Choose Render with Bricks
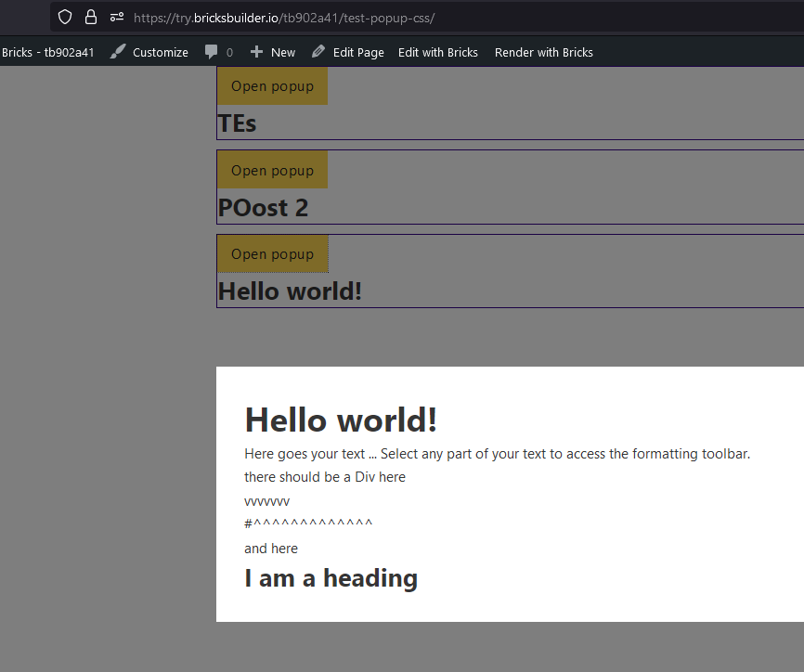 543,52
